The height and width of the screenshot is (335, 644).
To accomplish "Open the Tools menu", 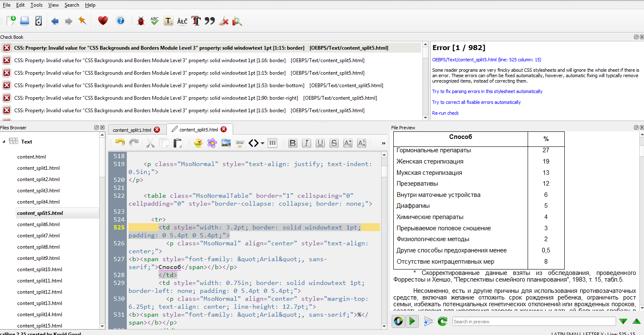I will [x=36, y=5].
